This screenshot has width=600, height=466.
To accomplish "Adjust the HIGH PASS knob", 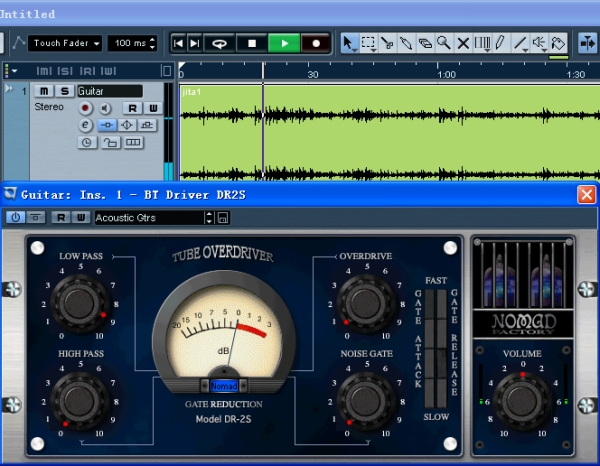I will pyautogui.click(x=79, y=401).
